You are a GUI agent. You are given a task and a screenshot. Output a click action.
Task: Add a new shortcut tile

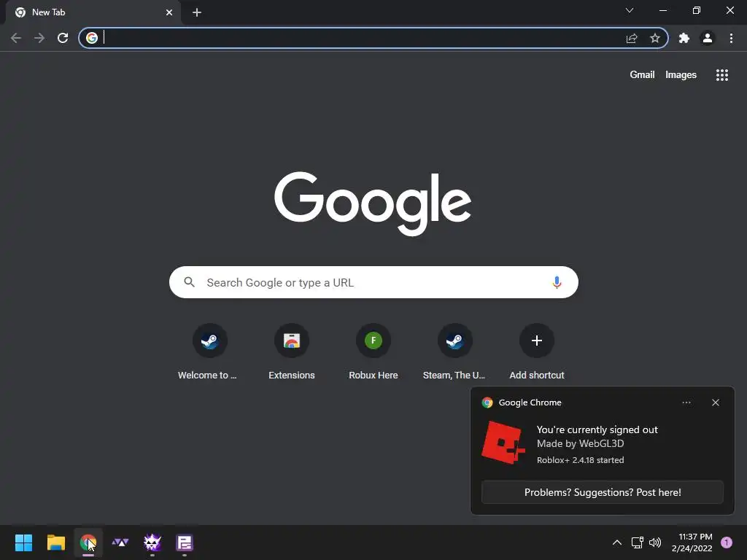(537, 351)
